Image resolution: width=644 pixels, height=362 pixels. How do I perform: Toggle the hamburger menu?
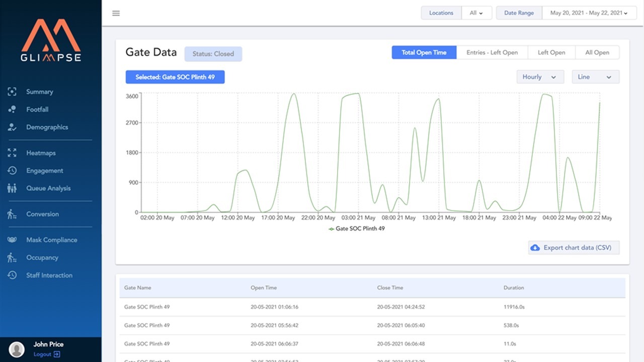pos(116,13)
